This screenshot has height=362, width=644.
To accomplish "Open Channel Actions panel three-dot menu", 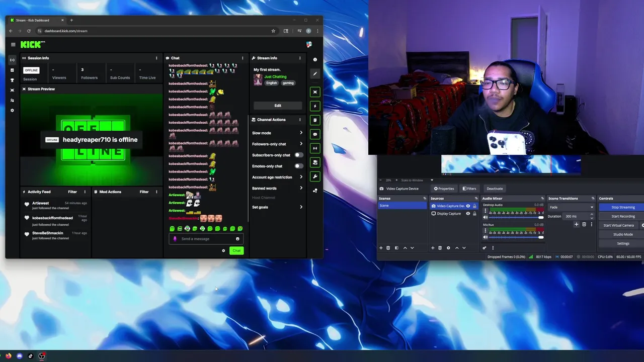I will (300, 120).
